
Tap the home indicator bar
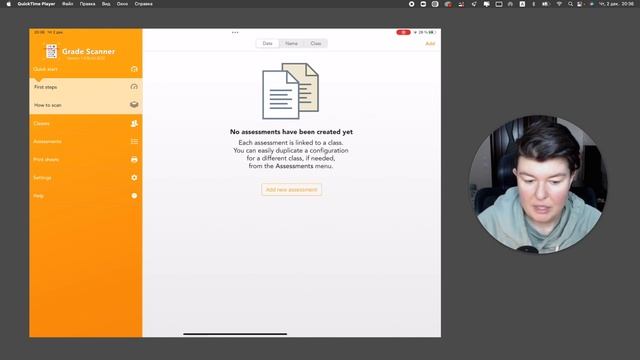tap(235, 334)
